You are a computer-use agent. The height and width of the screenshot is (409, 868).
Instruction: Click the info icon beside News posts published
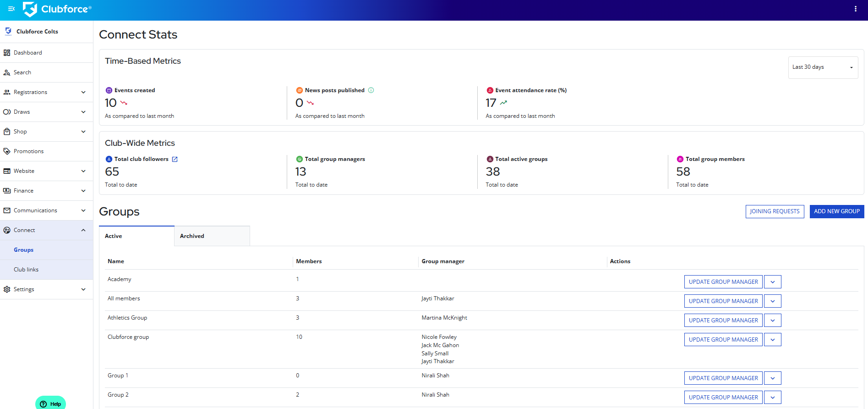pos(371,90)
